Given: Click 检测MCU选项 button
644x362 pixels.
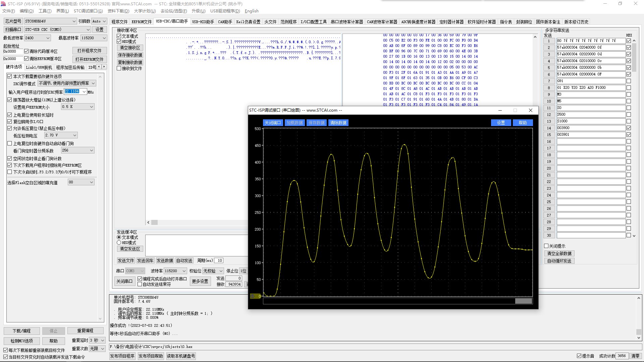Looking at the screenshot, I should (x=22, y=341).
